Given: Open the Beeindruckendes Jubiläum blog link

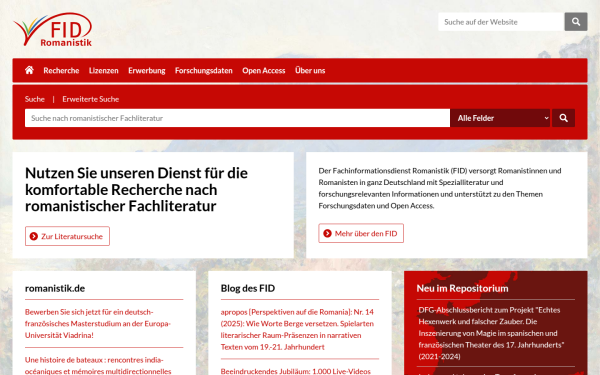Looking at the screenshot, I should [295, 371].
